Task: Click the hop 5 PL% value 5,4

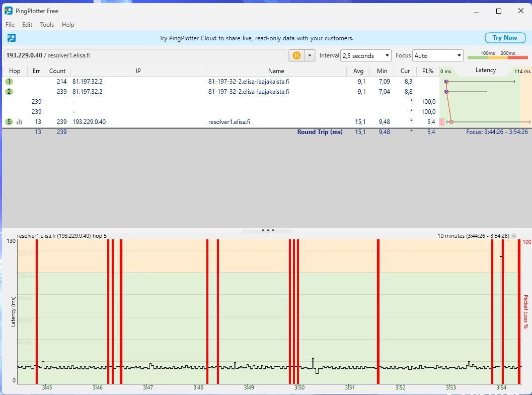Action: point(431,122)
